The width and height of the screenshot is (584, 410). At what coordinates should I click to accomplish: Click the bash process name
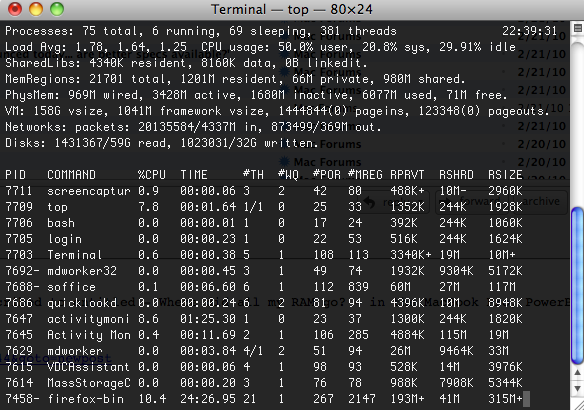pyautogui.click(x=61, y=223)
